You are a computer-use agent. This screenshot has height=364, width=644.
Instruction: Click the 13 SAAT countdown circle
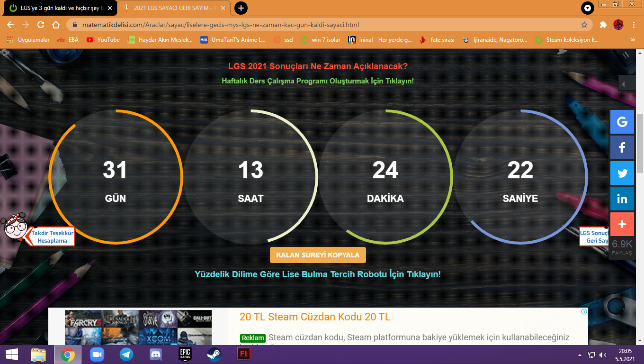250,177
